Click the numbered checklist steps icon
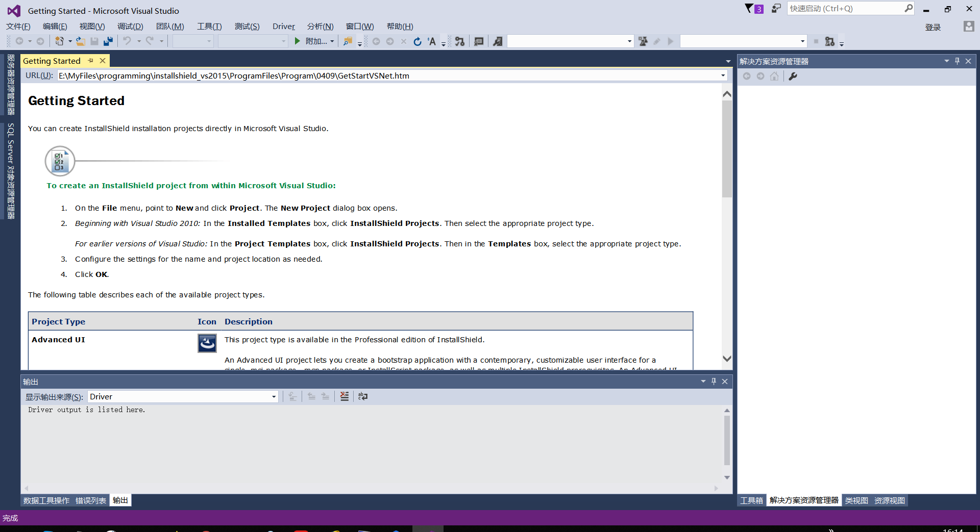The image size is (980, 532). coord(60,161)
